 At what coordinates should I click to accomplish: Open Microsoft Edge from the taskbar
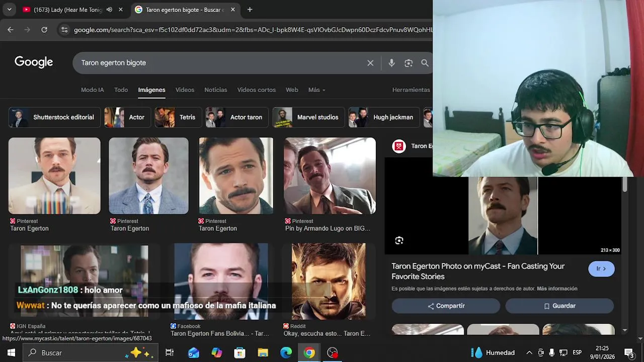pos(286,352)
